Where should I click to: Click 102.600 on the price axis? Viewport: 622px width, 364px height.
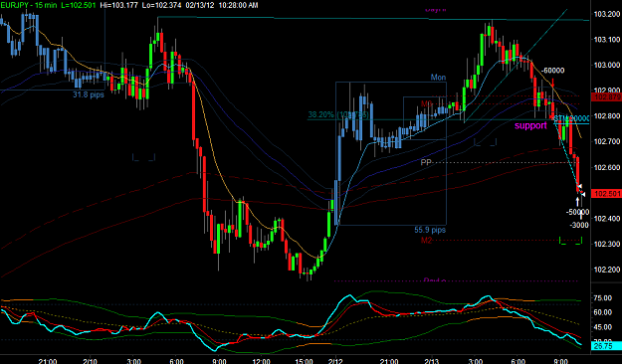click(606, 167)
